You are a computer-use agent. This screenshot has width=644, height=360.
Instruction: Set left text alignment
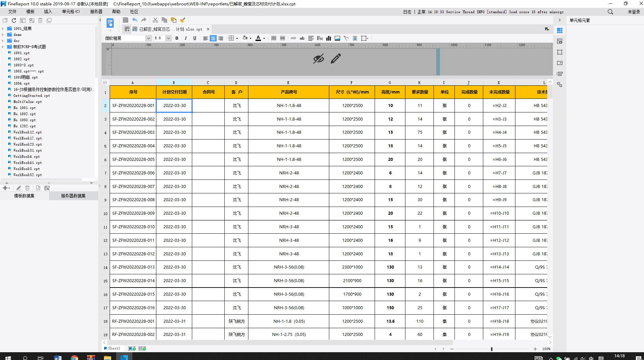tap(205, 38)
